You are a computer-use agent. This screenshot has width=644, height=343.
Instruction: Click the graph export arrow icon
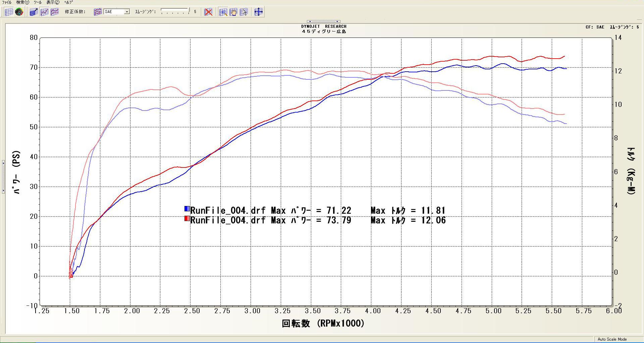pyautogui.click(x=34, y=12)
